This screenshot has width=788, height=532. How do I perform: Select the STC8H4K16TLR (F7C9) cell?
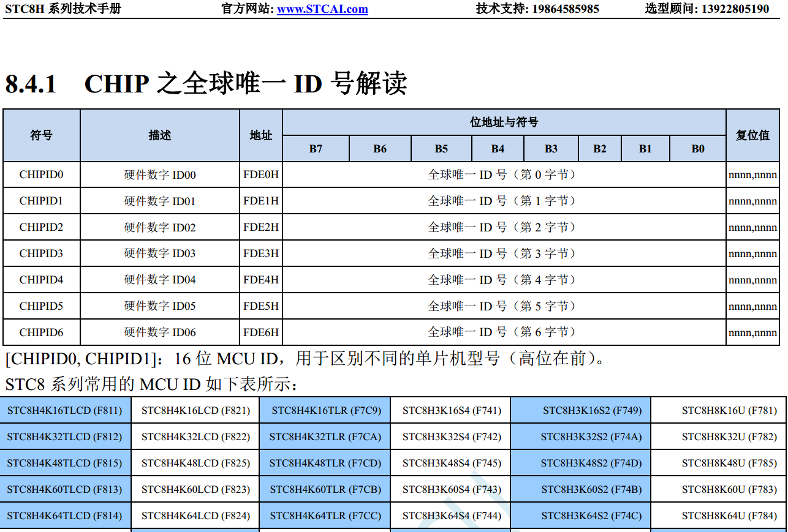(325, 410)
